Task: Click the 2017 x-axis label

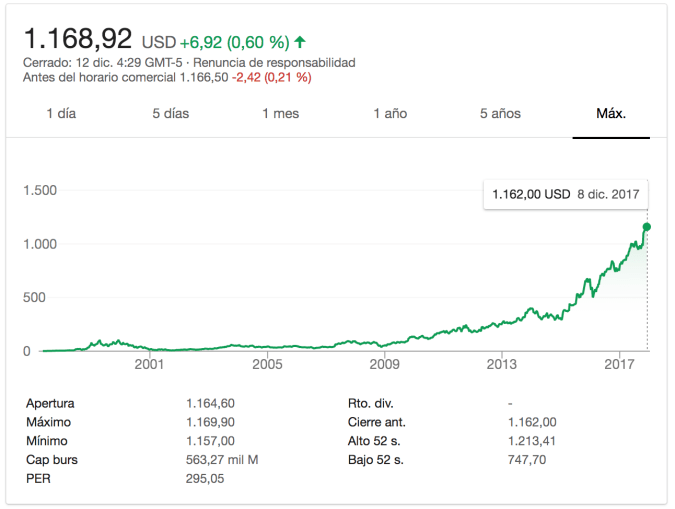Action: [619, 364]
